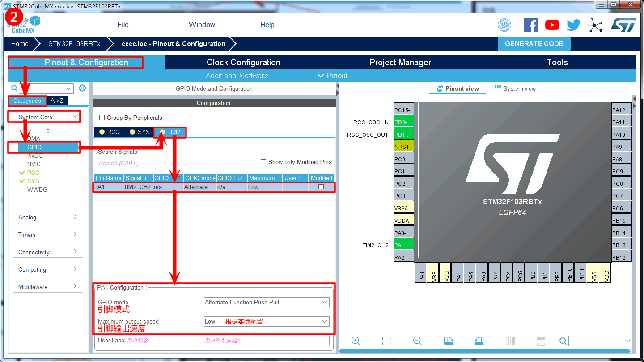The width and height of the screenshot is (644, 362).
Task: Rotate the chip view counterclockwise
Action: [479, 341]
